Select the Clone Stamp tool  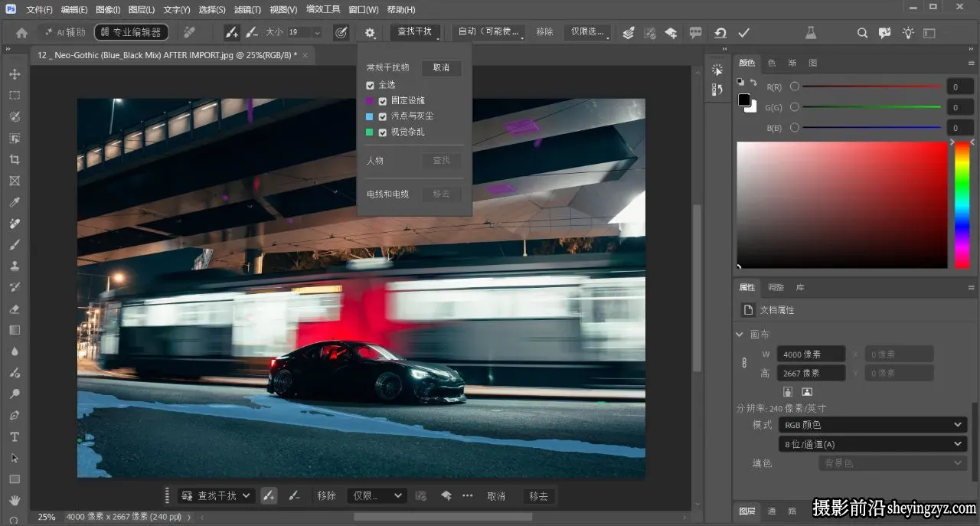(15, 266)
